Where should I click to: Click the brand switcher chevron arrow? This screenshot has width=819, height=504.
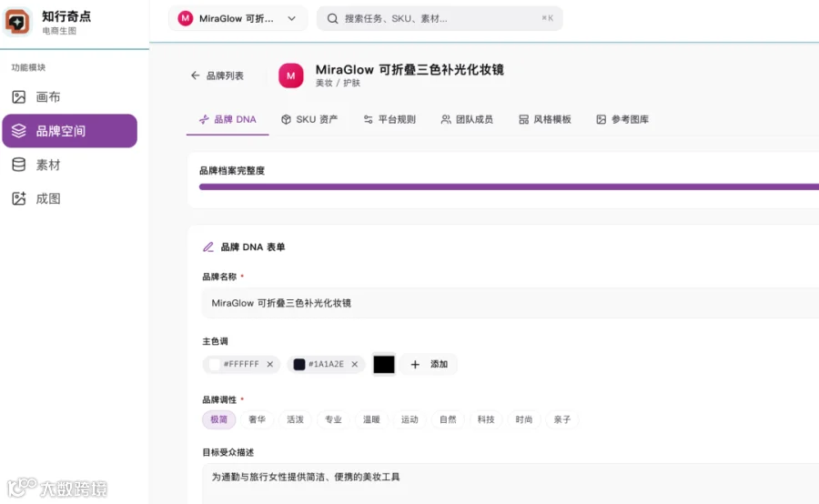click(291, 18)
